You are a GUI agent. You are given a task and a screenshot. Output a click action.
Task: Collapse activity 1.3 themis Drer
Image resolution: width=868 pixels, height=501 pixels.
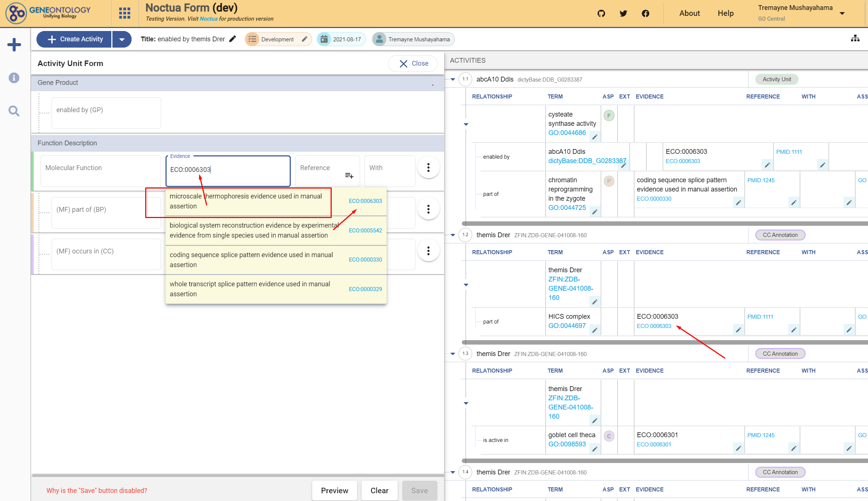pos(453,354)
